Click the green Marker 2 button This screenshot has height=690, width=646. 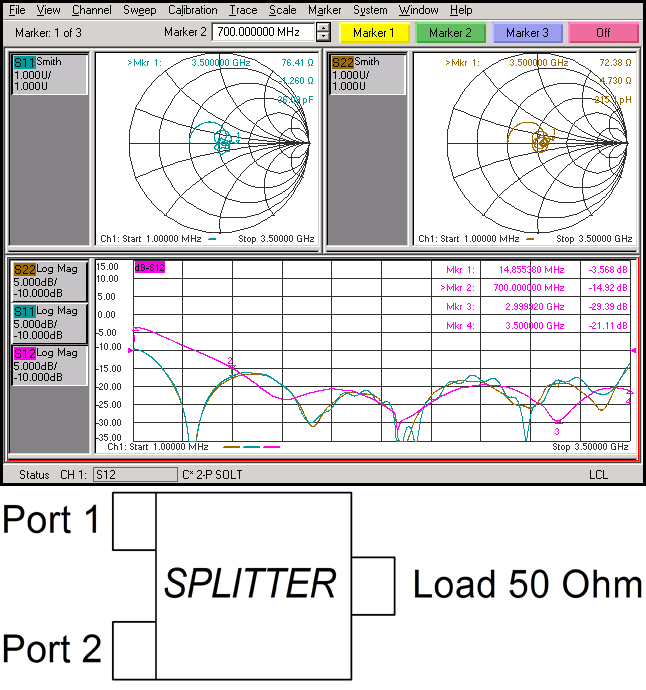tap(451, 33)
